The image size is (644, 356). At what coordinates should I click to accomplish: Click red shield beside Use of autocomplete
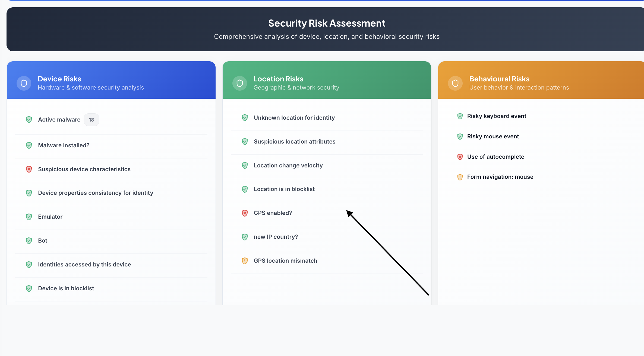pos(460,157)
